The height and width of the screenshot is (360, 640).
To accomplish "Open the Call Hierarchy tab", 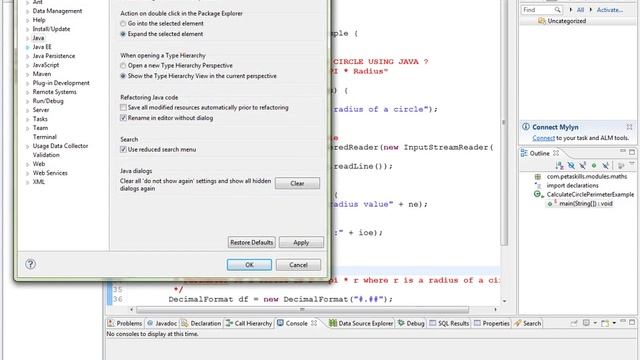I will click(249, 323).
